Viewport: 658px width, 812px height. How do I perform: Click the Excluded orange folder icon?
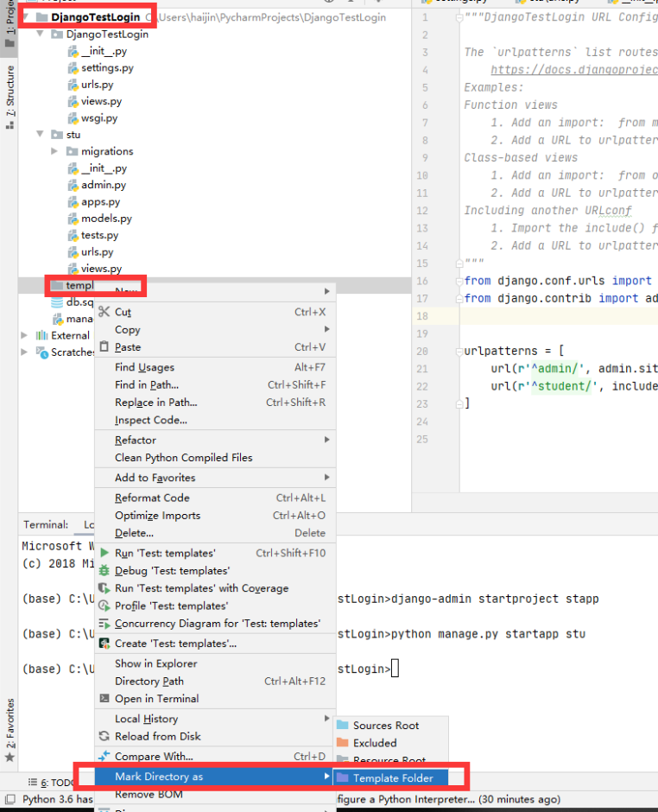click(x=342, y=743)
